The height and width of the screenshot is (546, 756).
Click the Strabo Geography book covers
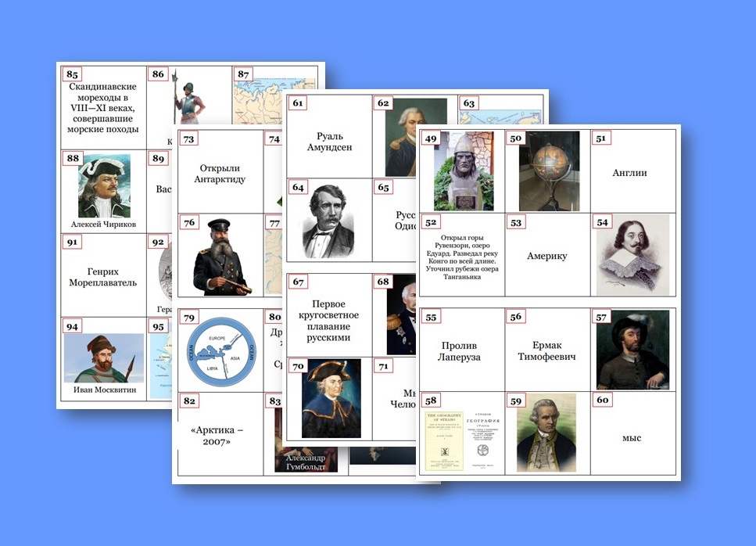tap(463, 441)
